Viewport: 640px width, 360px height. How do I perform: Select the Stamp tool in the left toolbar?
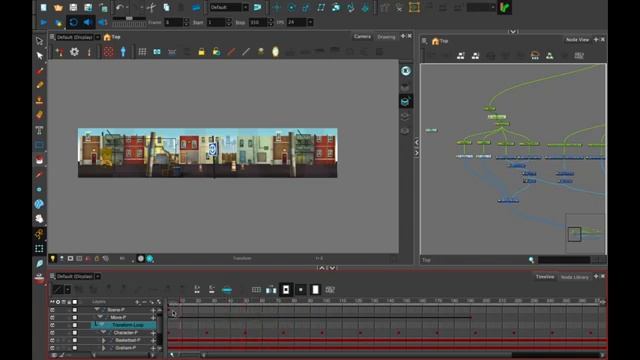(39, 100)
